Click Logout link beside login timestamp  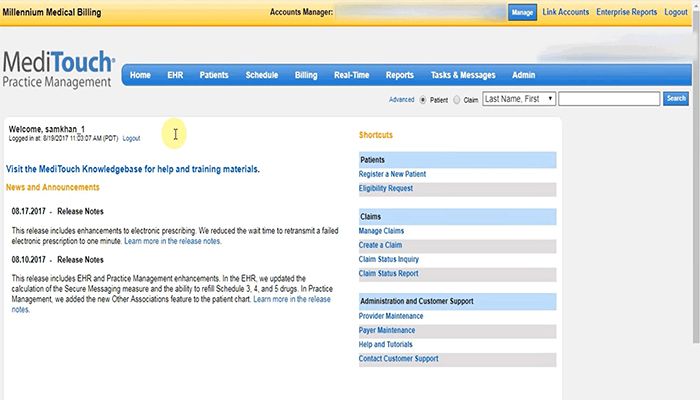(x=131, y=138)
